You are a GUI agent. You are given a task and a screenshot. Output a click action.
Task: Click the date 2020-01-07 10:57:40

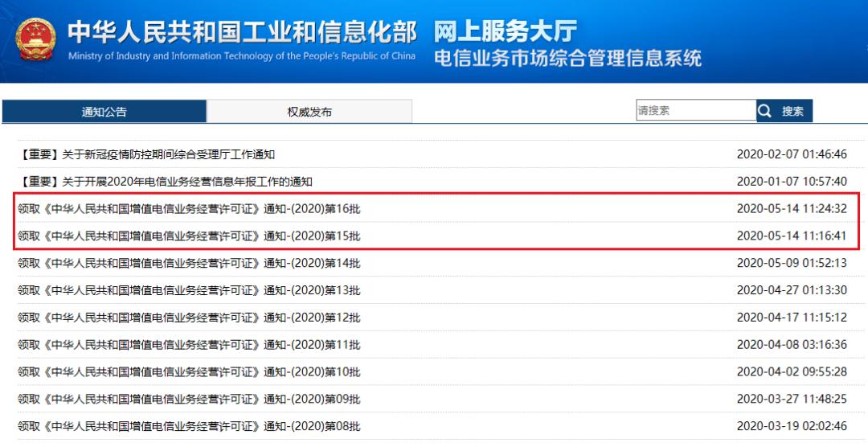tap(792, 181)
